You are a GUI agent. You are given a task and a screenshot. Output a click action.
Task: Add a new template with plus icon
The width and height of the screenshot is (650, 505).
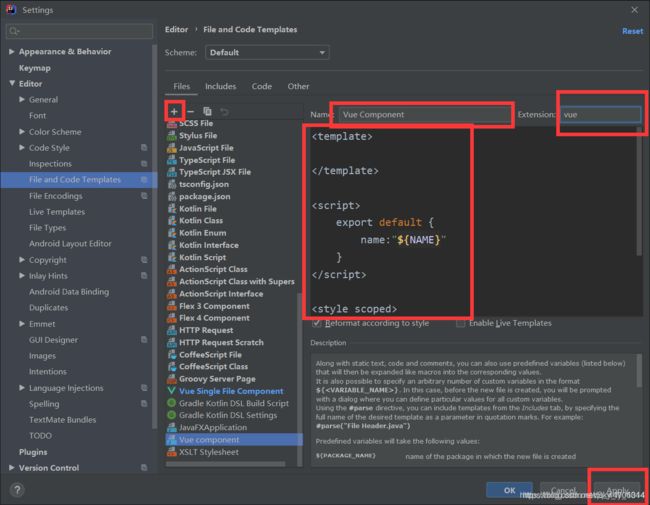[x=174, y=112]
